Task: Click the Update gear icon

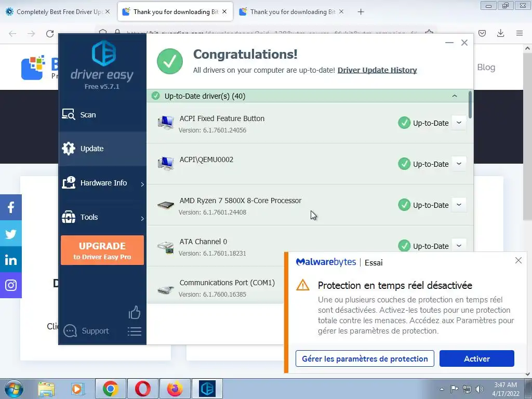Action: [x=69, y=149]
